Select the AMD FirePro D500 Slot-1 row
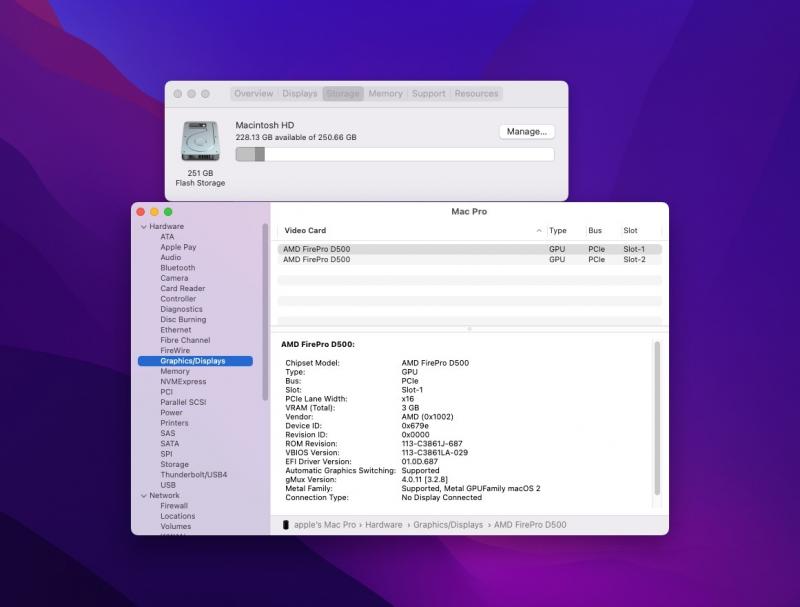The height and width of the screenshot is (607, 800). click(470, 249)
